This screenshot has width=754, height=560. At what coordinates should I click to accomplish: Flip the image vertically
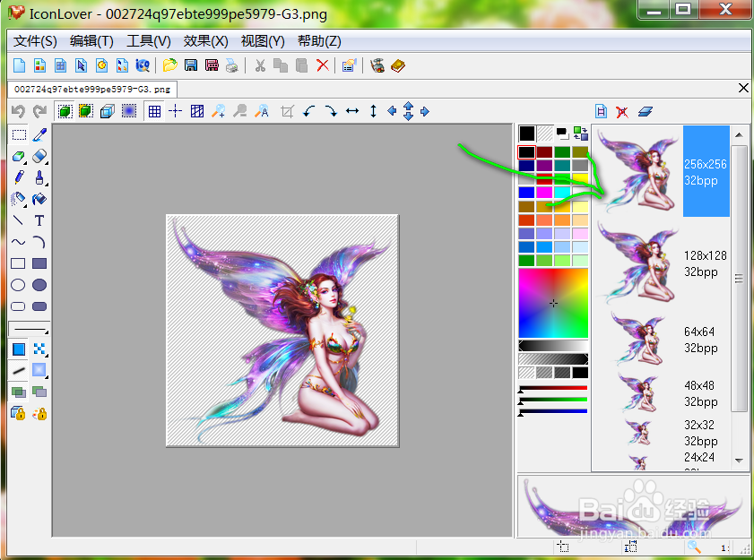[373, 111]
